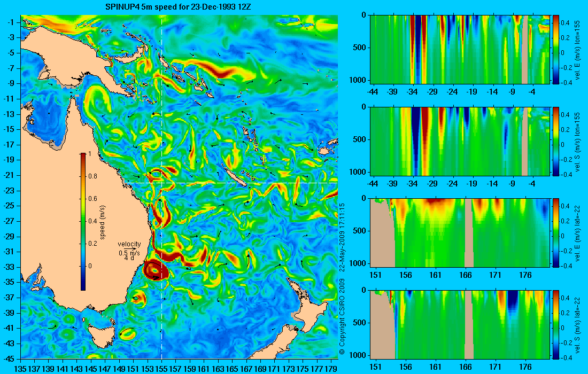Viewport: 588px width, 374px height.
Task: Click the "167" longitude tick on the main map
Action: [246, 369]
